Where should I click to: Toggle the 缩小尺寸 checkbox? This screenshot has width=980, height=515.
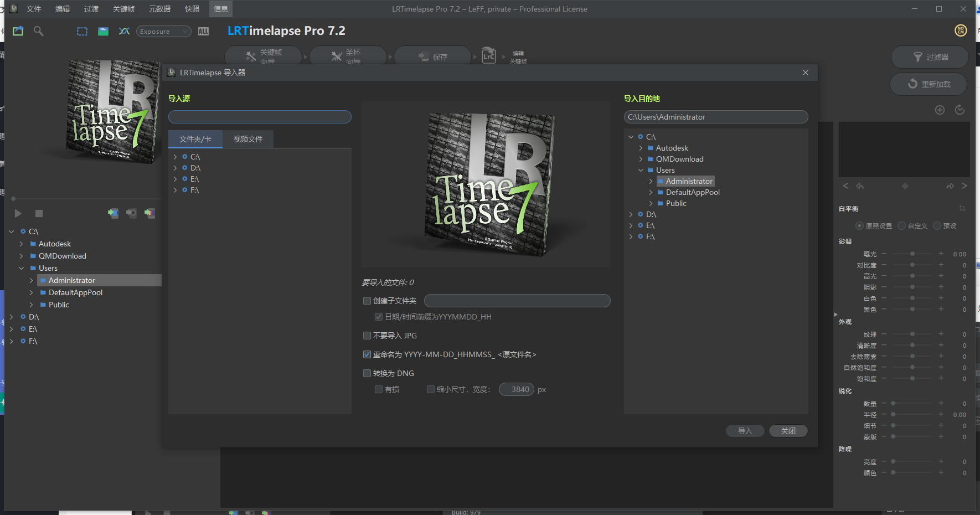pyautogui.click(x=431, y=389)
